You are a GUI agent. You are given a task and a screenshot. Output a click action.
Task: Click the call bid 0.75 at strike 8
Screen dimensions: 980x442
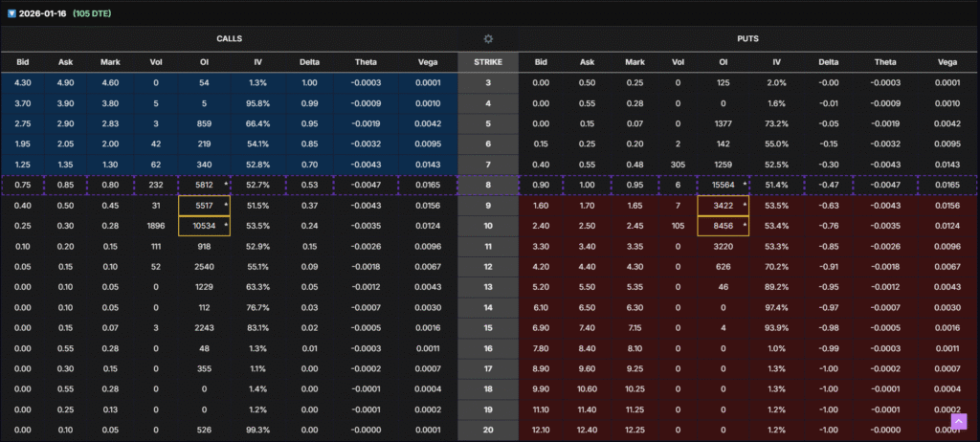coord(23,185)
